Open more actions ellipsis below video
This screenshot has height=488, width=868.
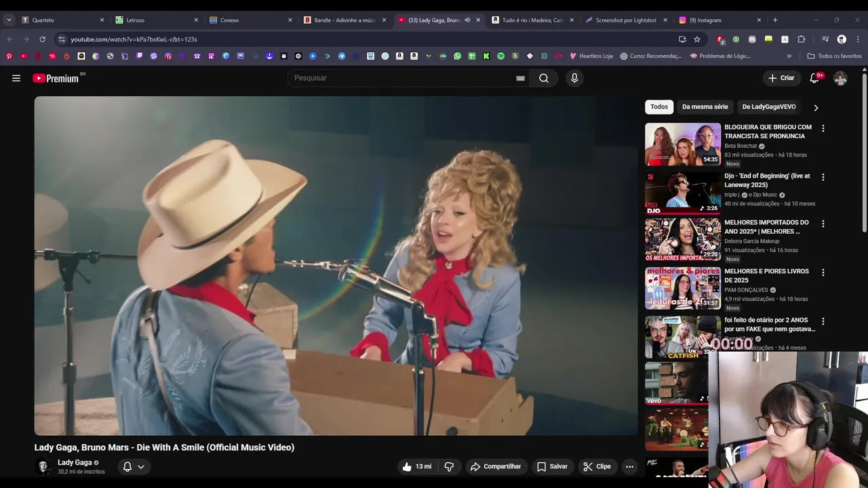coord(629,466)
